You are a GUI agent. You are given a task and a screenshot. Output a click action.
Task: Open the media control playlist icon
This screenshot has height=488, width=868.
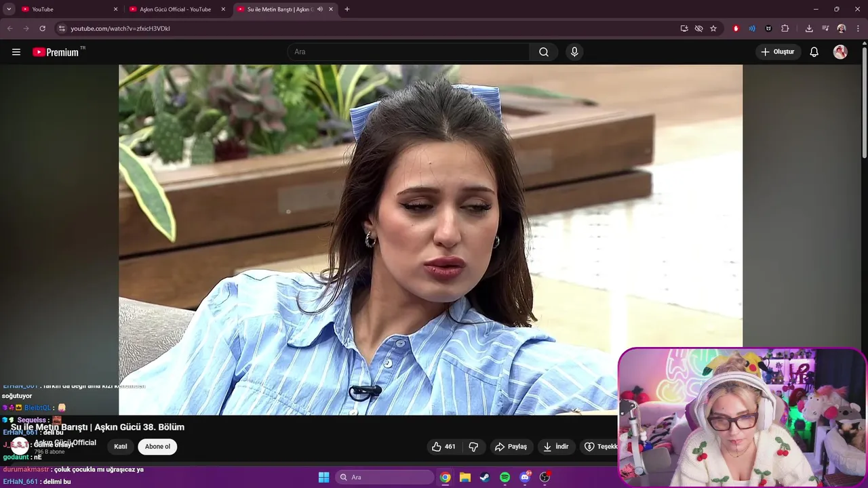(825, 28)
